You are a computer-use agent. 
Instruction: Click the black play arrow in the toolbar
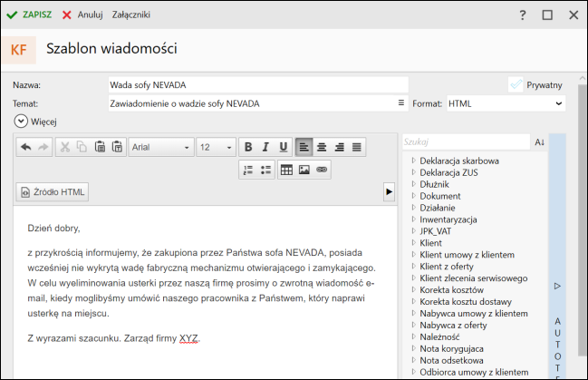(389, 192)
